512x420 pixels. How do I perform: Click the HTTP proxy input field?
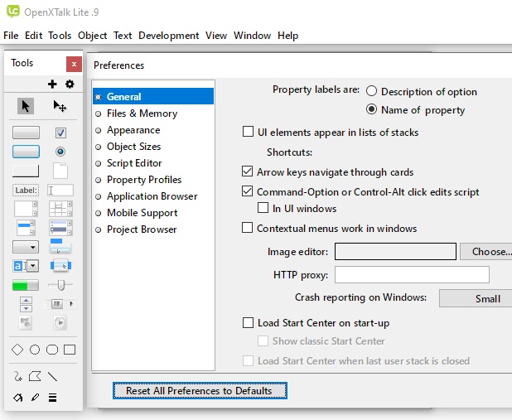coord(412,275)
